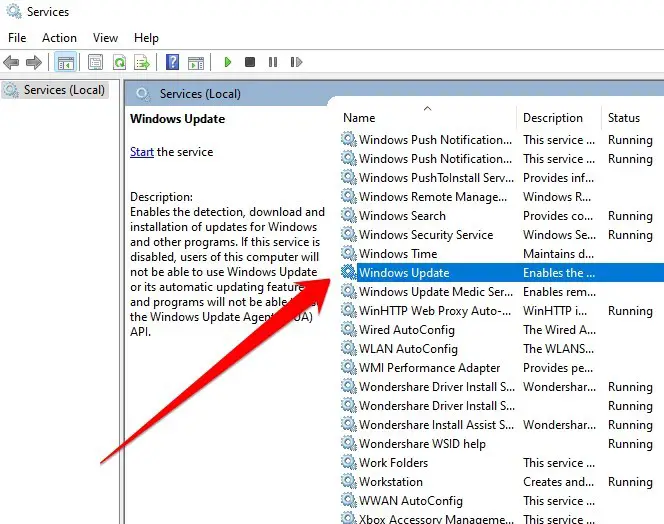Select the highlighted Windows Update service

coord(502,272)
